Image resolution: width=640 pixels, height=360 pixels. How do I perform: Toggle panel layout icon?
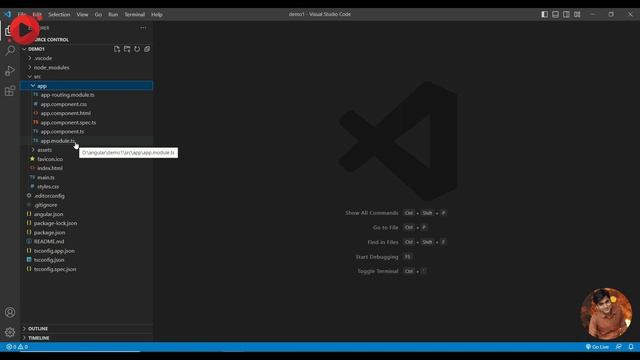[x=556, y=14]
